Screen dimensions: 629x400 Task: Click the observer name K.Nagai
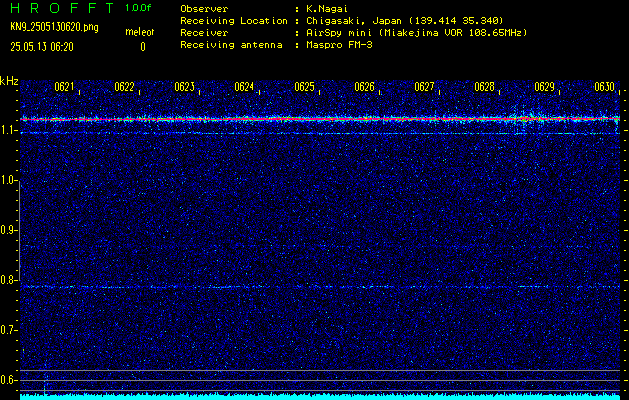point(327,9)
